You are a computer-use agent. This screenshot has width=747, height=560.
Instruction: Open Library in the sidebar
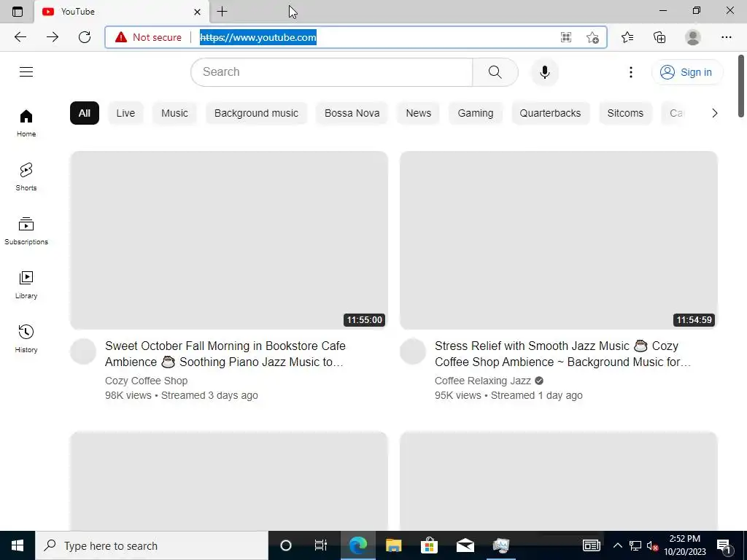(x=26, y=284)
